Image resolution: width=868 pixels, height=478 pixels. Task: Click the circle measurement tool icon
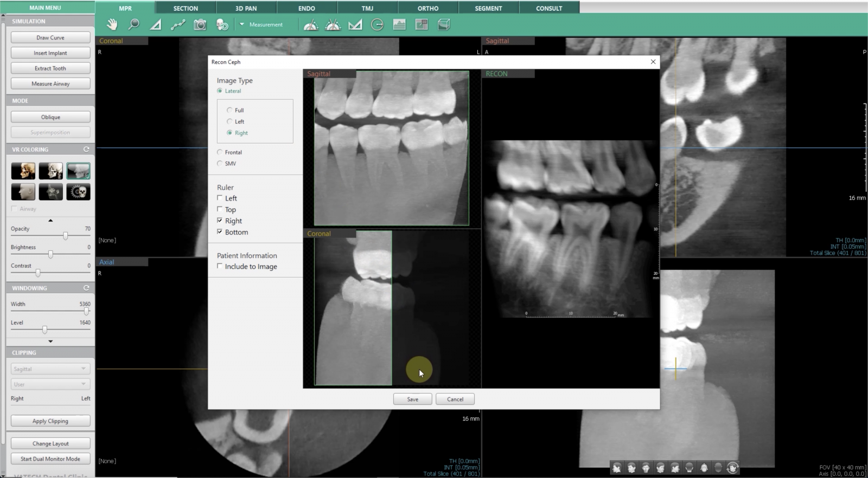(x=377, y=24)
